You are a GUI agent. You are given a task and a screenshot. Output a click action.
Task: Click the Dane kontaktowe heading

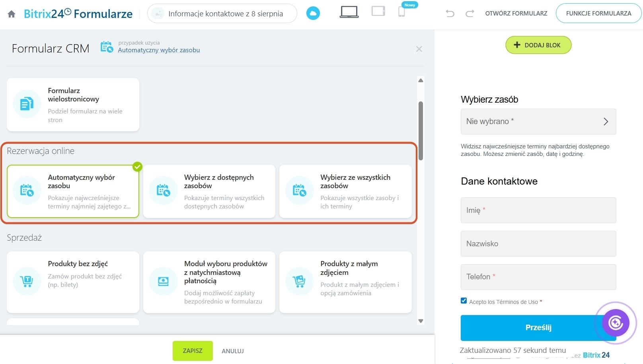499,181
